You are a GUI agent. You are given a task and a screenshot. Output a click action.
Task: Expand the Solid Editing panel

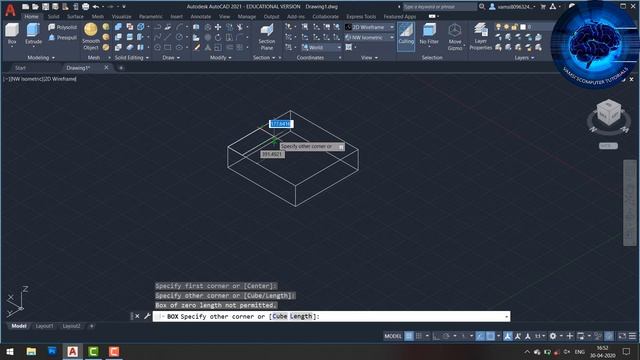(132, 58)
